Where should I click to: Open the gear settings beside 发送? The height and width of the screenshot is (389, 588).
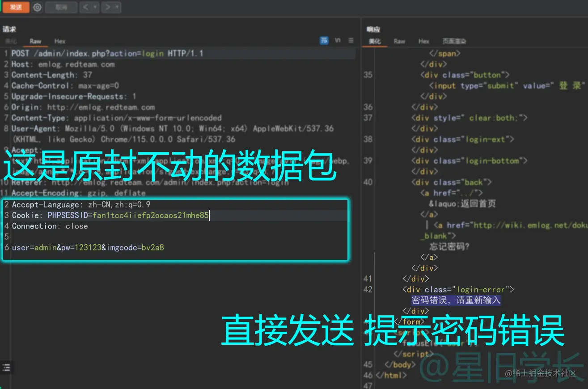click(x=38, y=7)
